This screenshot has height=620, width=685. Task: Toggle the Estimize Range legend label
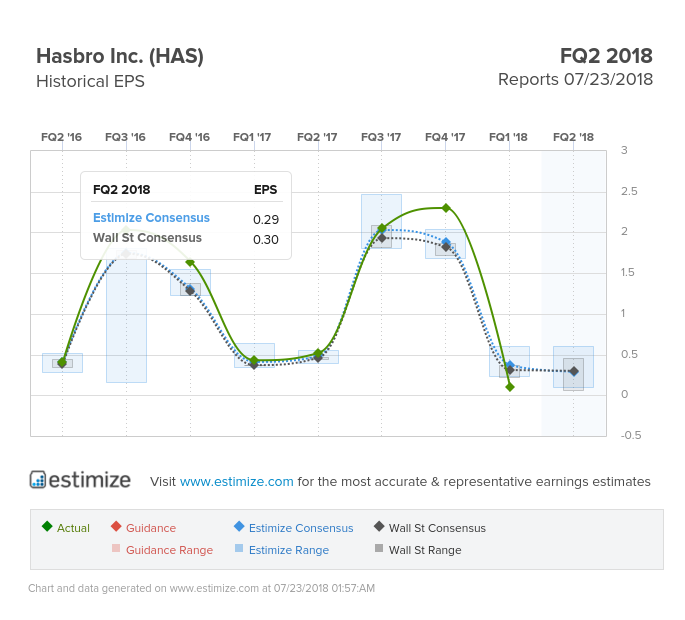289,550
